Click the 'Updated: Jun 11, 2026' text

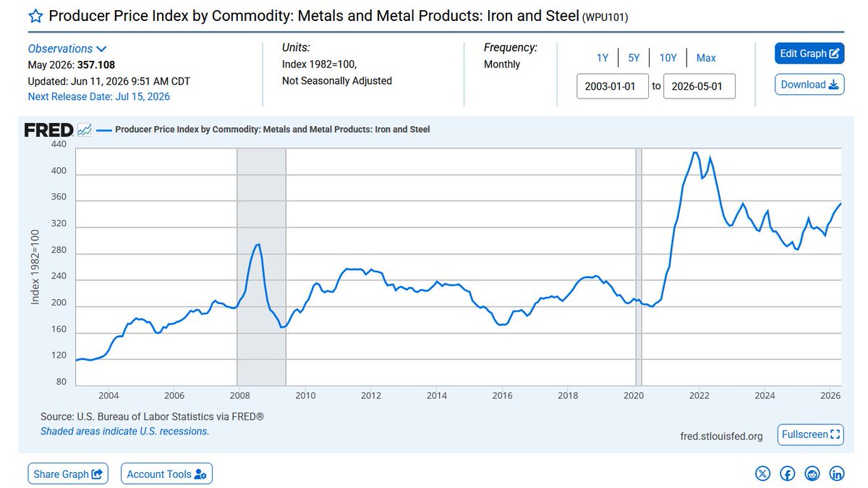pos(109,81)
